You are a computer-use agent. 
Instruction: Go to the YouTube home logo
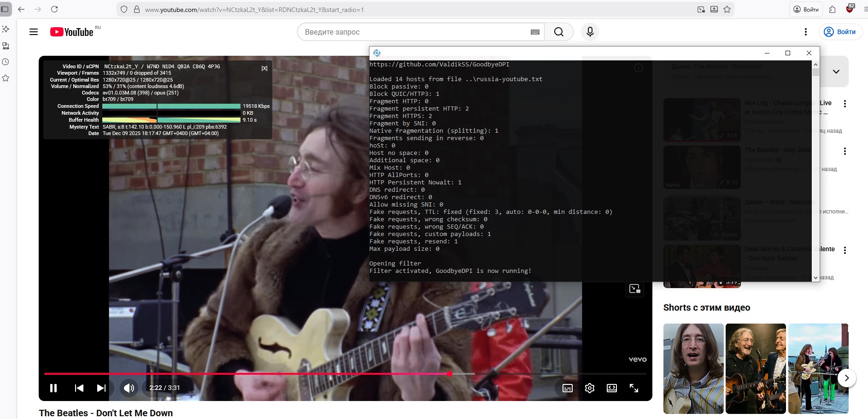(x=72, y=32)
